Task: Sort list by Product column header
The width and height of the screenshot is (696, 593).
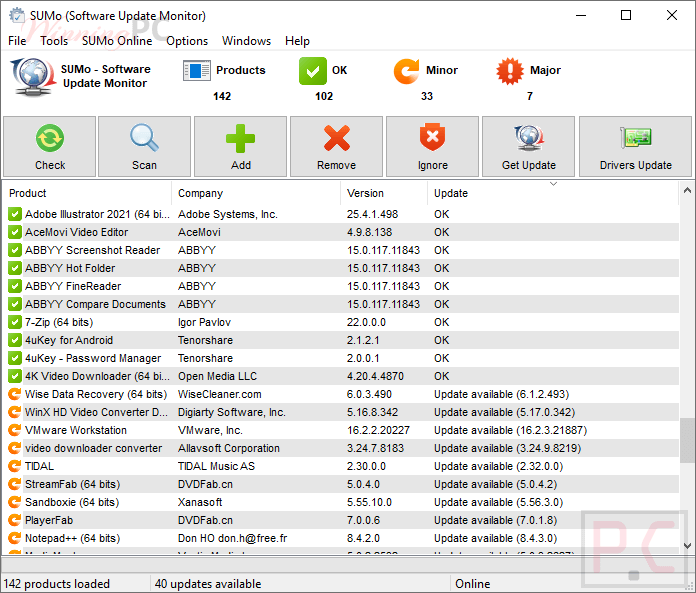Action: 88,193
